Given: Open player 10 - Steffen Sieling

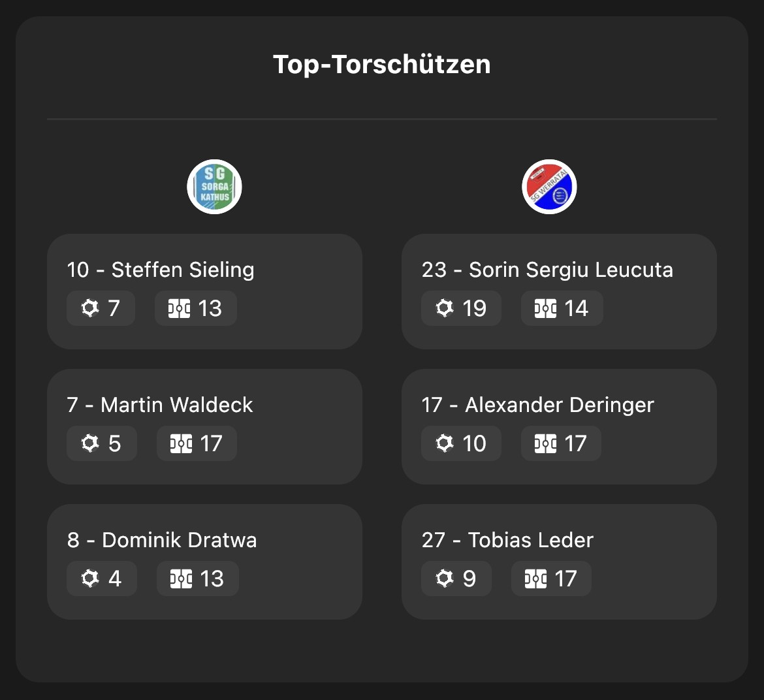Looking at the screenshot, I should (161, 270).
